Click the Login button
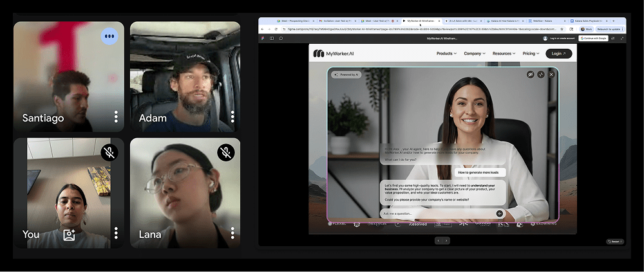644x272 pixels. pyautogui.click(x=558, y=53)
